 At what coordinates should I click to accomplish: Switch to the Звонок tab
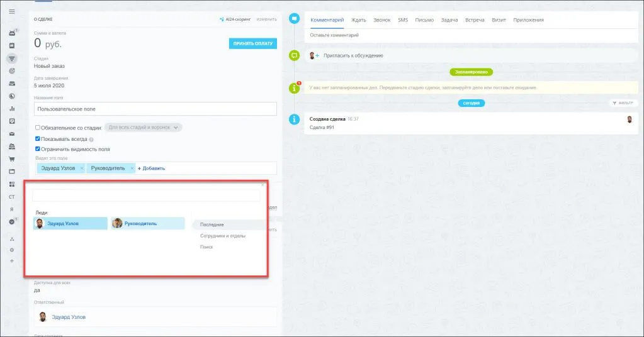[381, 20]
